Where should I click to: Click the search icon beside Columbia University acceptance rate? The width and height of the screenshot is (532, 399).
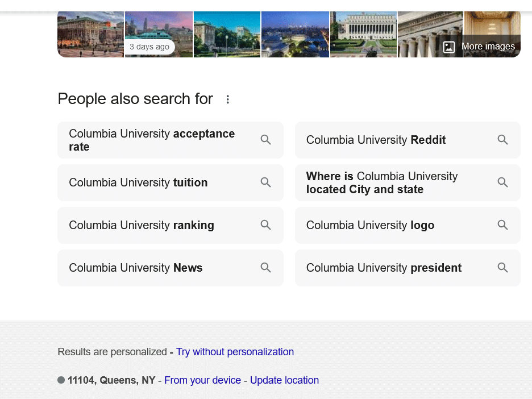click(x=266, y=139)
